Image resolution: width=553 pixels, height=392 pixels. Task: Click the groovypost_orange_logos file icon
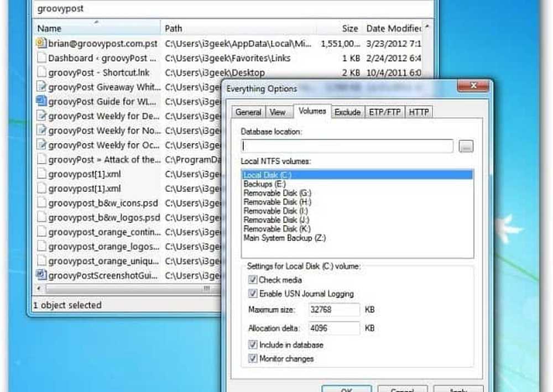41,246
